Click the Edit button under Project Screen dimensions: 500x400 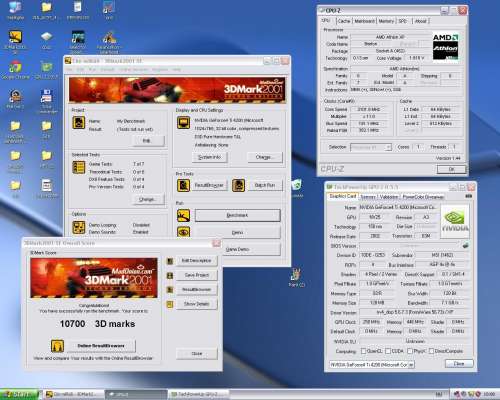[149, 141]
